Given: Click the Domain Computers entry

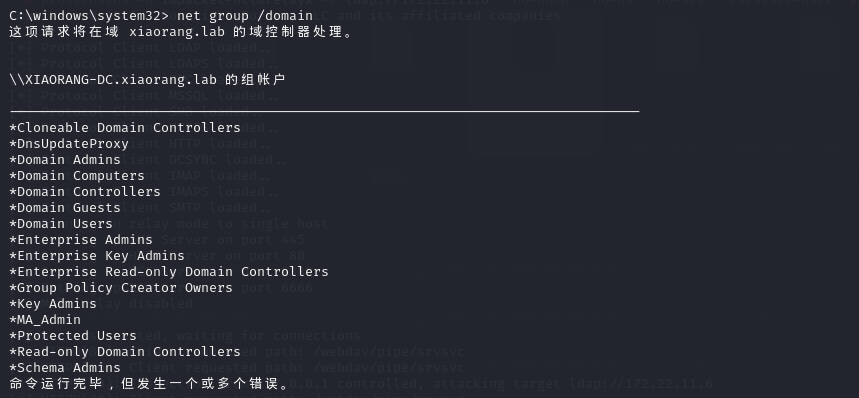Looking at the screenshot, I should click(x=77, y=176).
